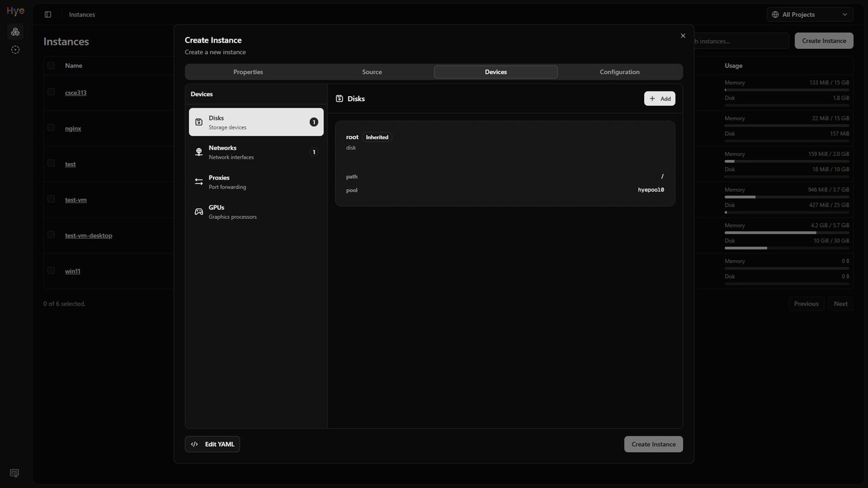The width and height of the screenshot is (868, 488).
Task: Select GPUs graphics processors category
Action: coord(256,211)
